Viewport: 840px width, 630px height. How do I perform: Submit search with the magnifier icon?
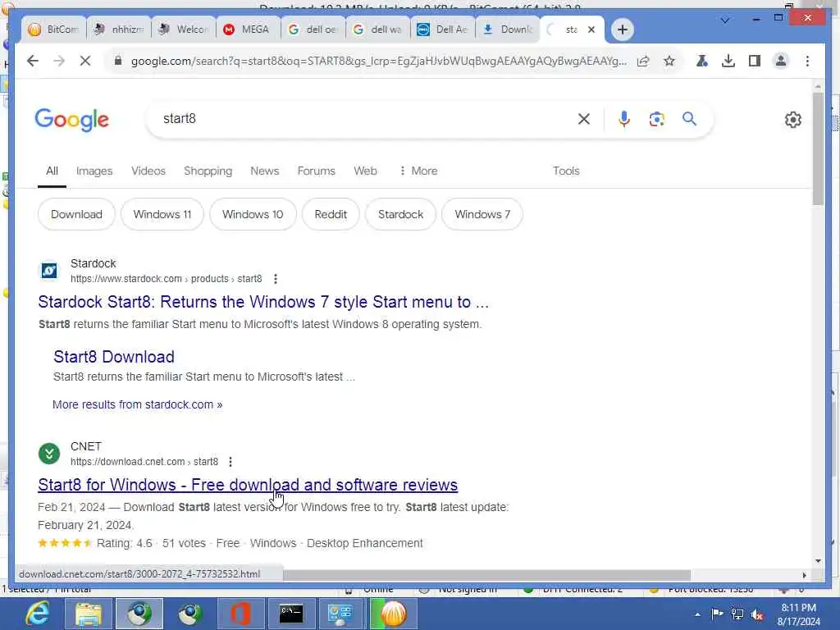click(x=689, y=119)
